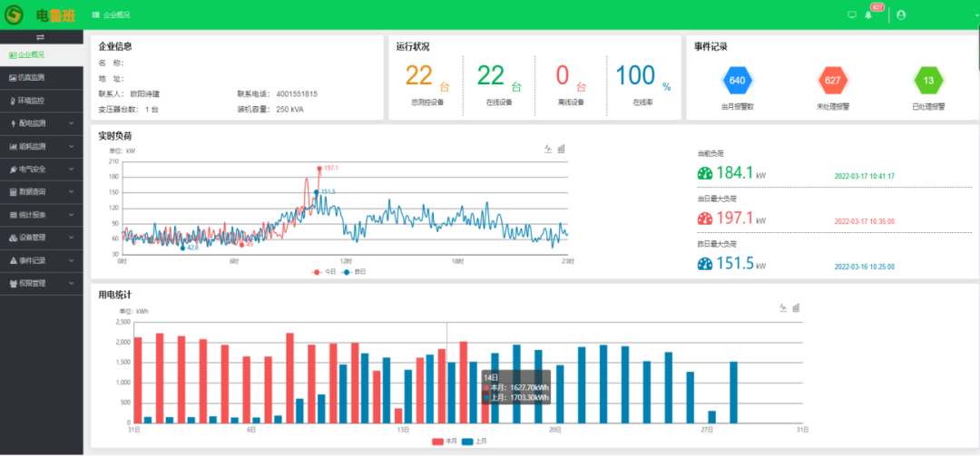
Task: Switch 用电统计 chart to line view icon
Action: point(782,308)
